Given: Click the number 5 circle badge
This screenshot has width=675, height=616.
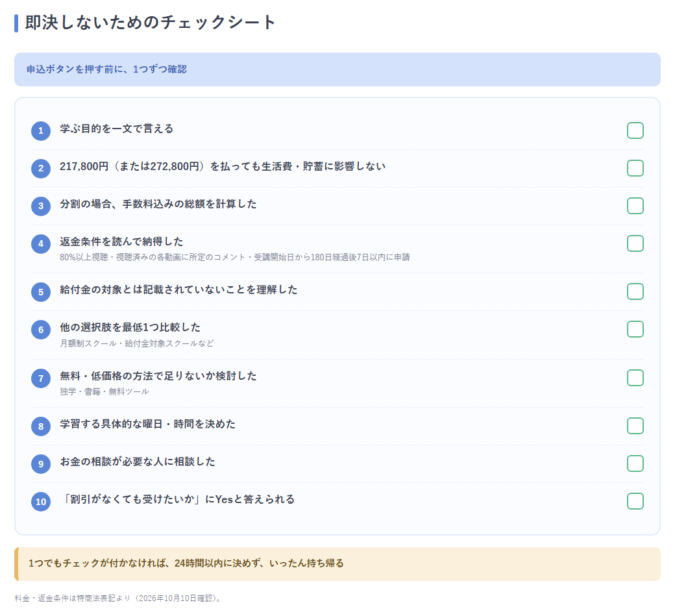Looking at the screenshot, I should click(x=41, y=292).
